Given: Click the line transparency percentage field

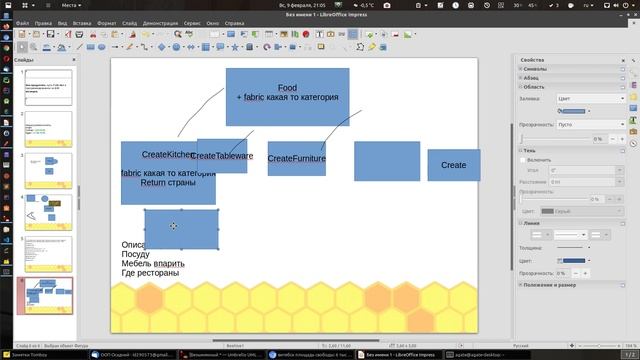Looking at the screenshot, I should coord(564,273).
